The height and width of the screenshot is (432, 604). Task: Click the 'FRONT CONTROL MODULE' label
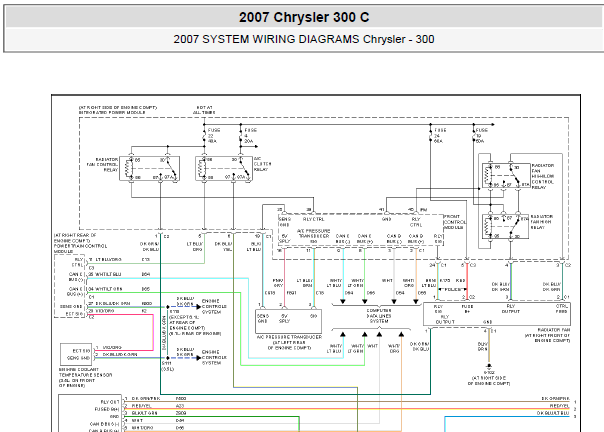coord(455,222)
